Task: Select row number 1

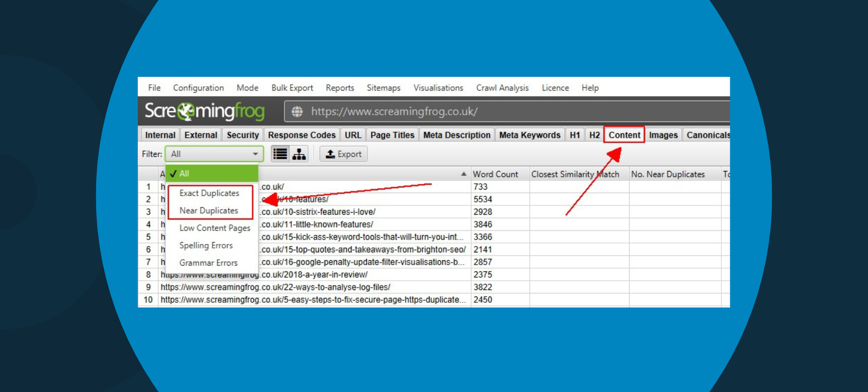Action: tap(148, 187)
